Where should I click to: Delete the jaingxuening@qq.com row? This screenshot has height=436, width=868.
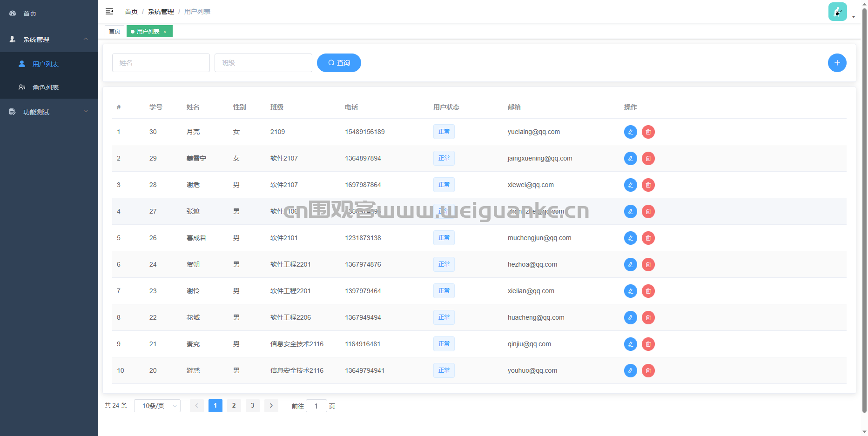tap(648, 158)
